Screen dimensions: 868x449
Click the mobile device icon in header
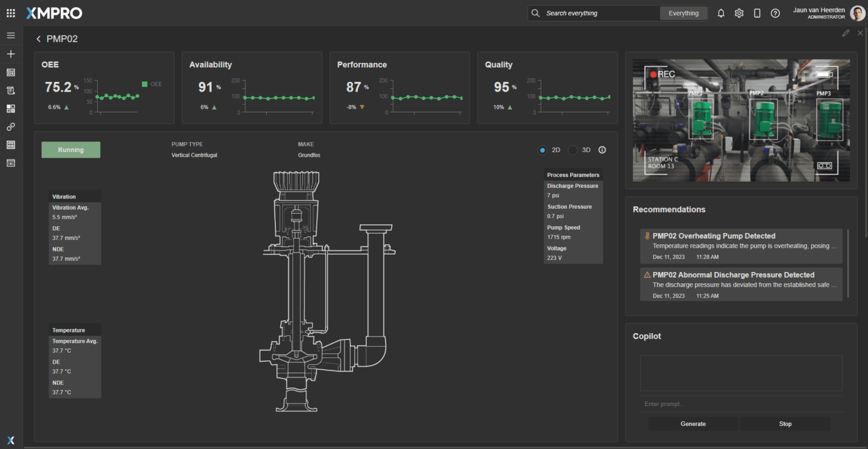click(x=757, y=13)
